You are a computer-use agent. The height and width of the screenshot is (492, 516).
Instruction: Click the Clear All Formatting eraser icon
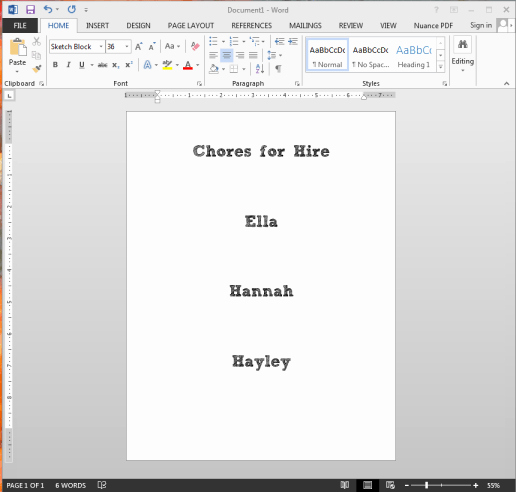[x=195, y=46]
